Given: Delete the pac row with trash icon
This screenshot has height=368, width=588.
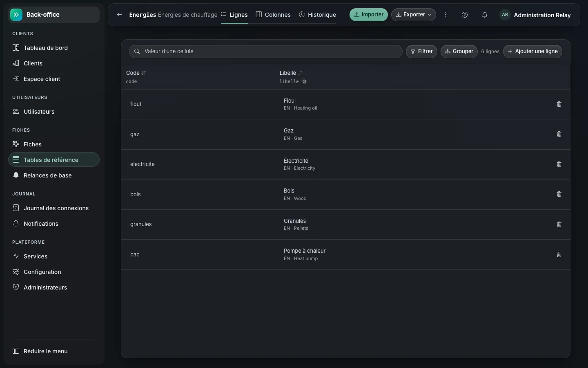Looking at the screenshot, I should coord(559,255).
